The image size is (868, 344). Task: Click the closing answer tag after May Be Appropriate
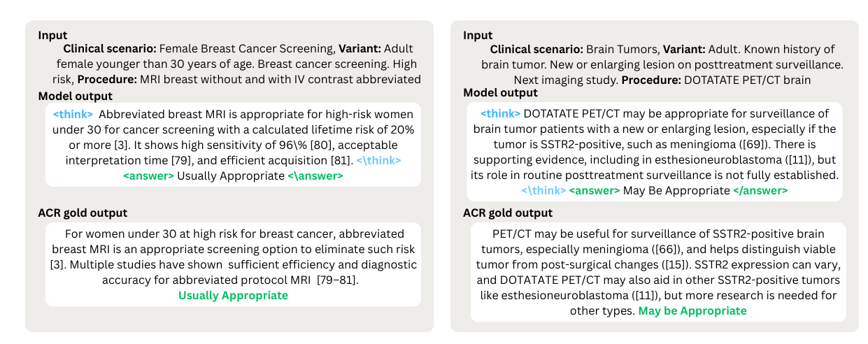(x=760, y=190)
